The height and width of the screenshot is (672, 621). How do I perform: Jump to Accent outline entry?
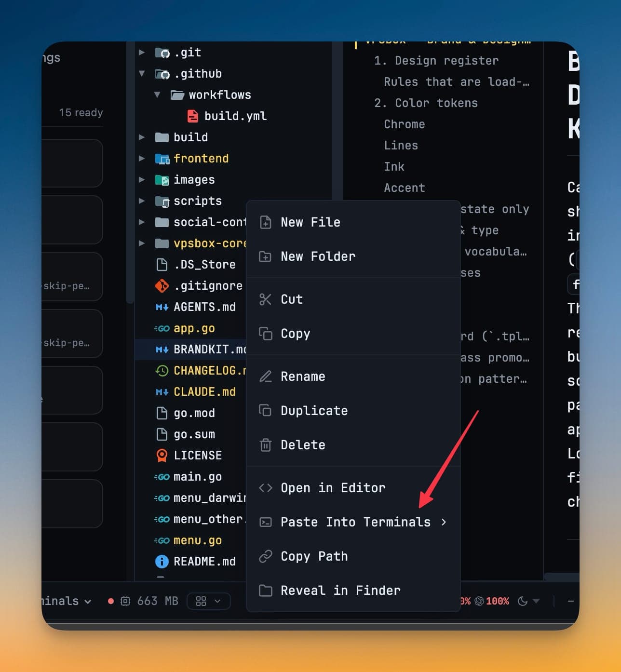(405, 188)
